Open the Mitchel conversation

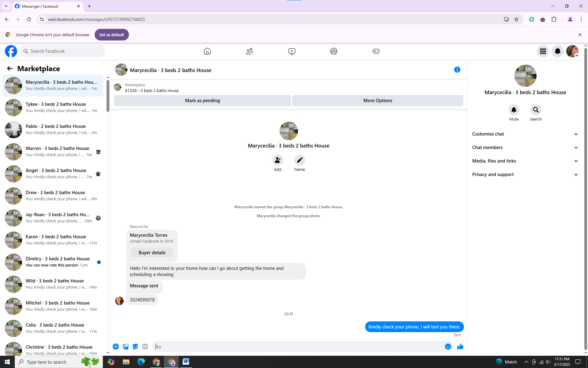(53, 306)
